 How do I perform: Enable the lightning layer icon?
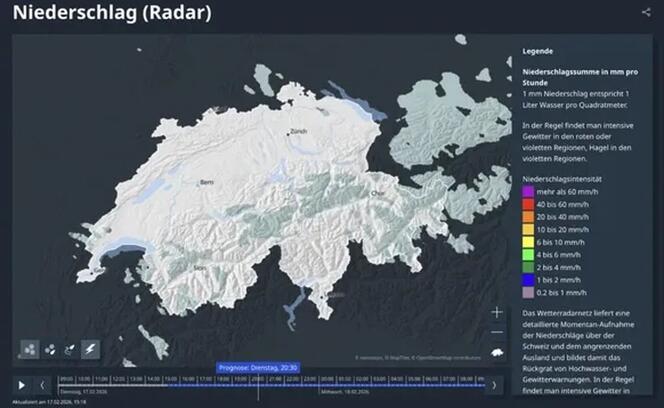point(90,349)
